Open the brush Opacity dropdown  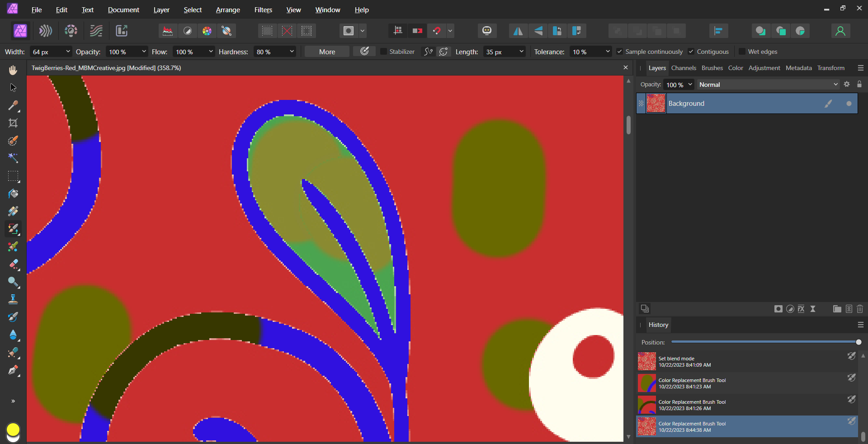coord(144,52)
